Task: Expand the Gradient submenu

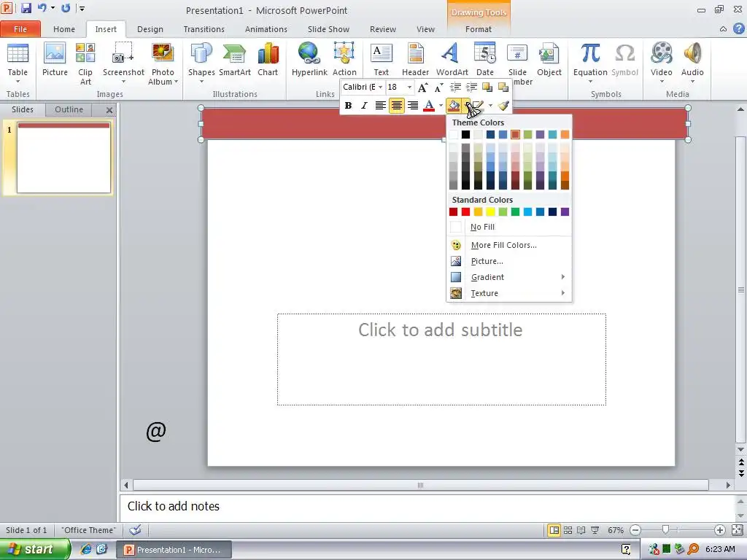Action: (508, 277)
